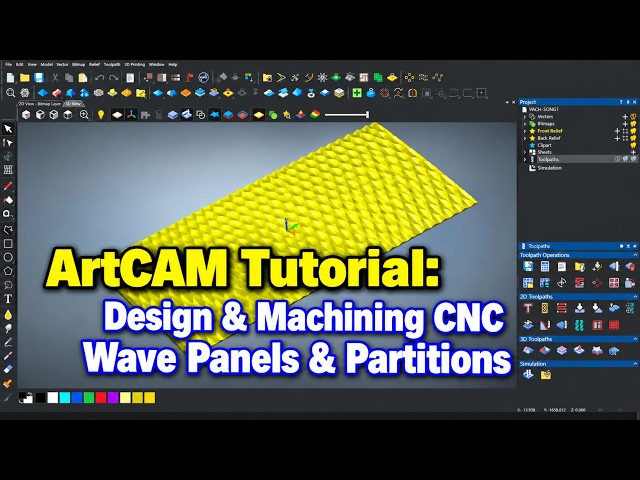Open the Toolpath menu

coord(112,64)
